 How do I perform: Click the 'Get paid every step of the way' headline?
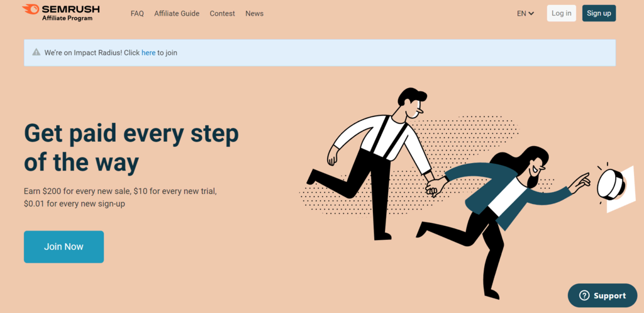[131, 147]
